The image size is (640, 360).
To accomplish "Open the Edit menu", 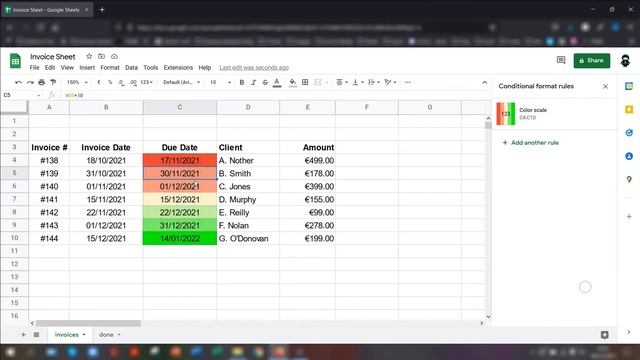I will [50, 68].
